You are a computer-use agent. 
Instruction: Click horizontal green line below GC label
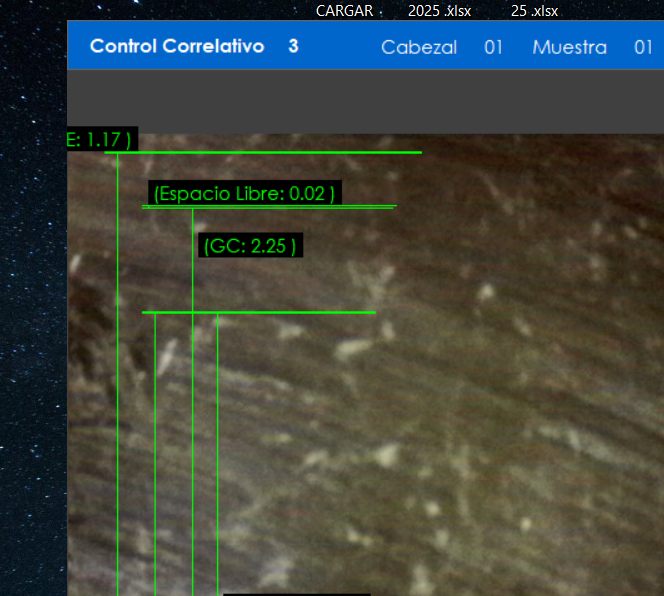[x=300, y=313]
